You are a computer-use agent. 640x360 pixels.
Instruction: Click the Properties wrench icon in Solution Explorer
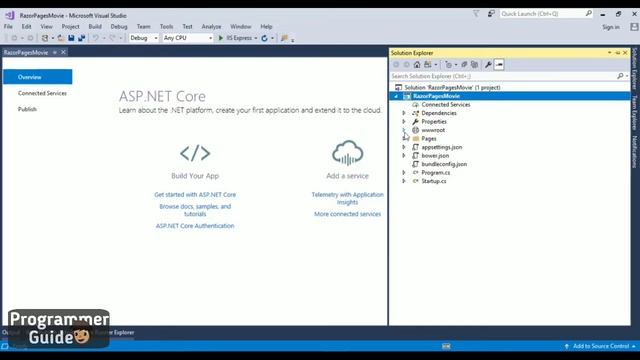tap(488, 64)
